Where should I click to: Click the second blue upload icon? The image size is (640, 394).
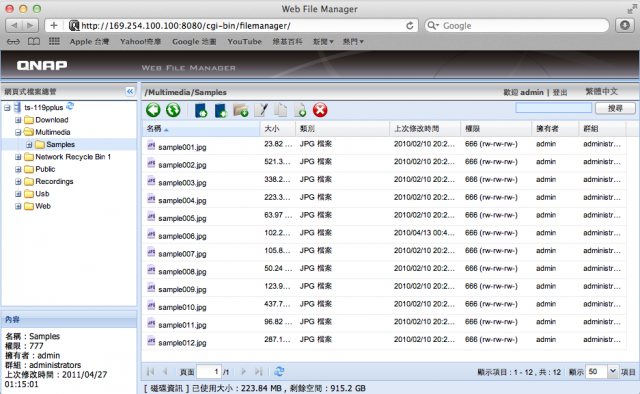pyautogui.click(x=221, y=110)
